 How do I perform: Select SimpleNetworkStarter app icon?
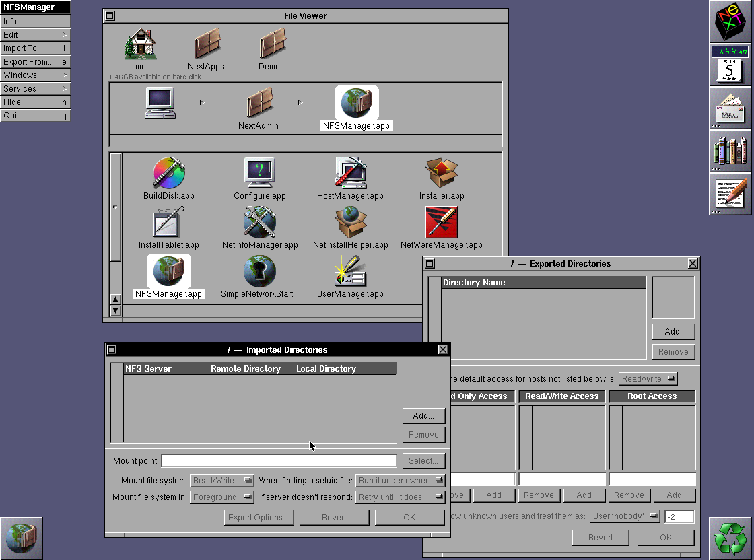[260, 271]
